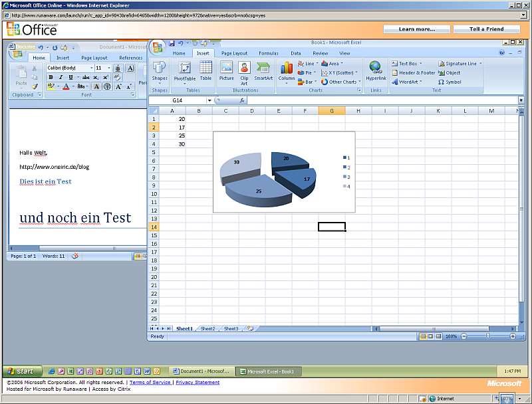
Task: Switch Excel to Page Layout view button
Action: [430, 336]
